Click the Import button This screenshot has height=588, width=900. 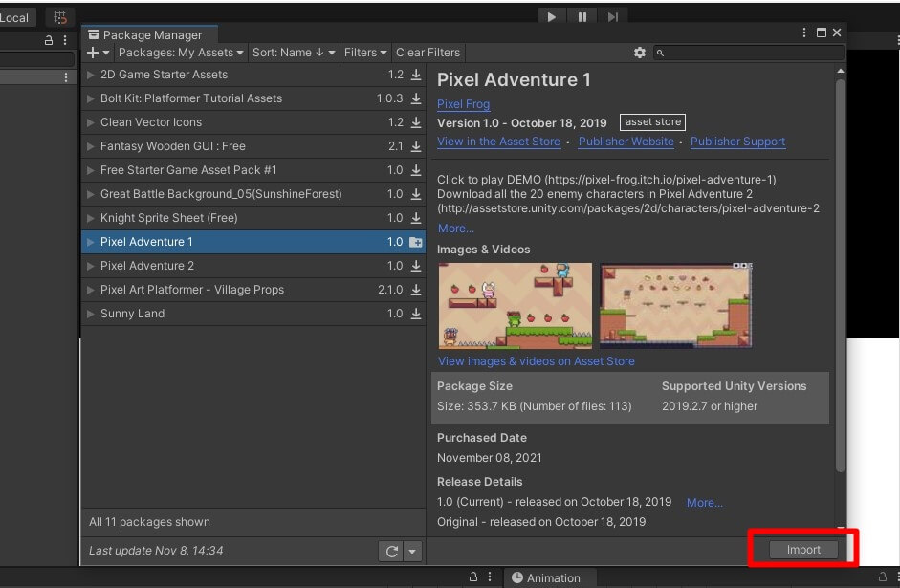803,550
